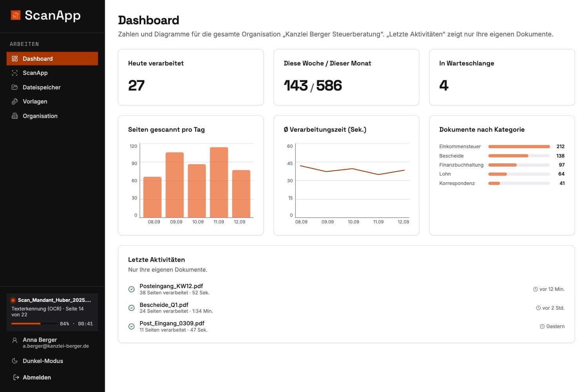The image size is (588, 392).
Task: Click the 08.09 bar in Seiten gescannt chart
Action: tap(152, 197)
